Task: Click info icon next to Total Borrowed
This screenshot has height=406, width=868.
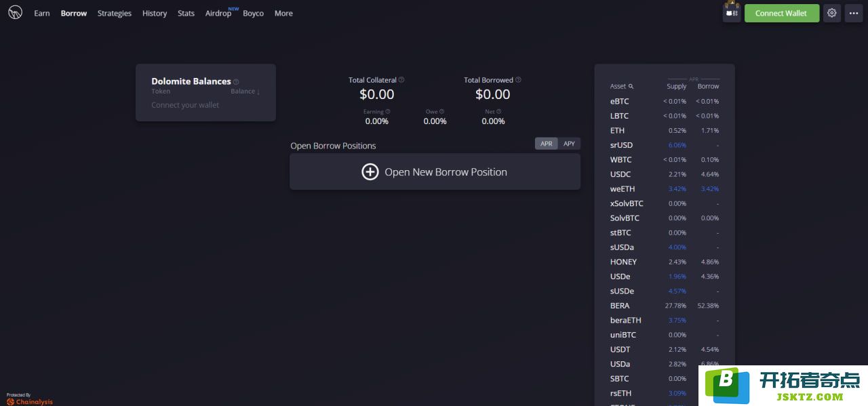Action: 518,80
